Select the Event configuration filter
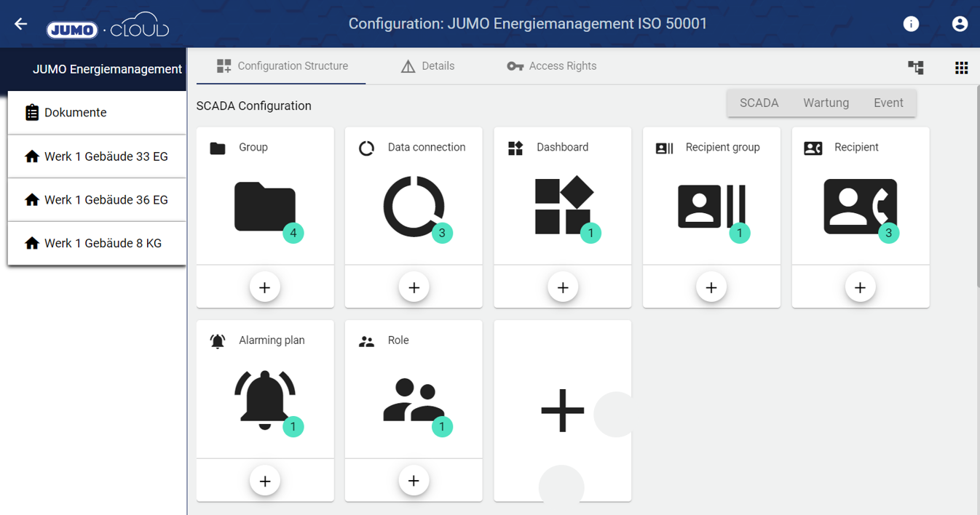The image size is (980, 515). coord(888,103)
